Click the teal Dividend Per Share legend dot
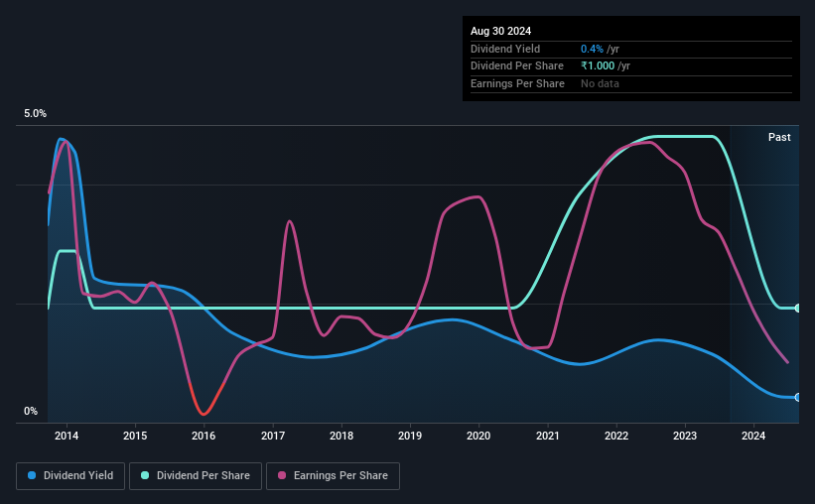This screenshot has width=815, height=504. [x=145, y=475]
